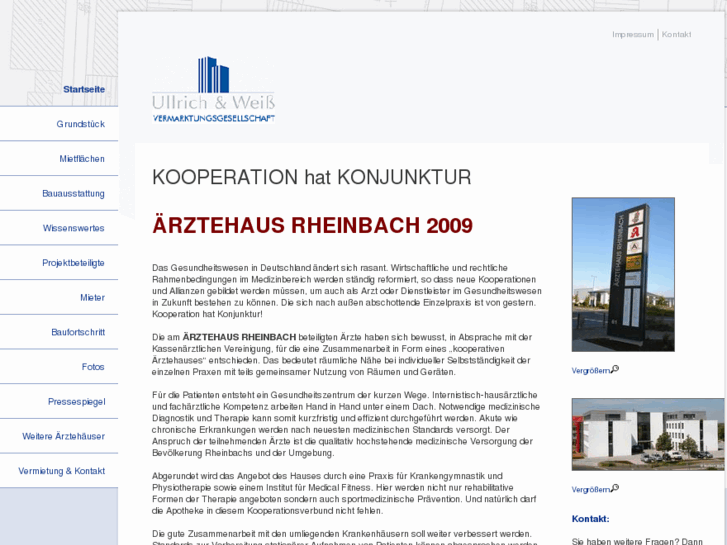Click Vergrößern under the sign pillar photo
The image size is (727, 545).
[591, 371]
